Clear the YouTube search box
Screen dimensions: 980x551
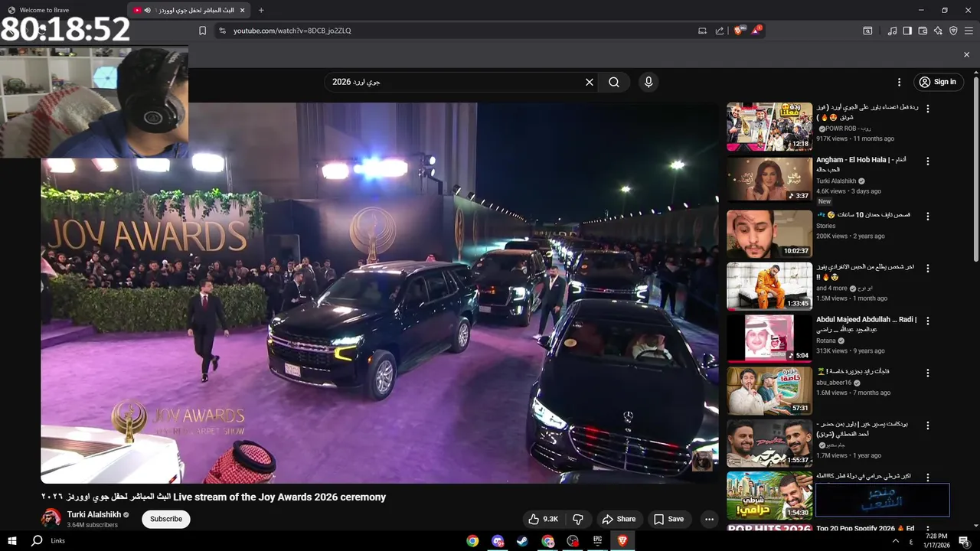(590, 82)
